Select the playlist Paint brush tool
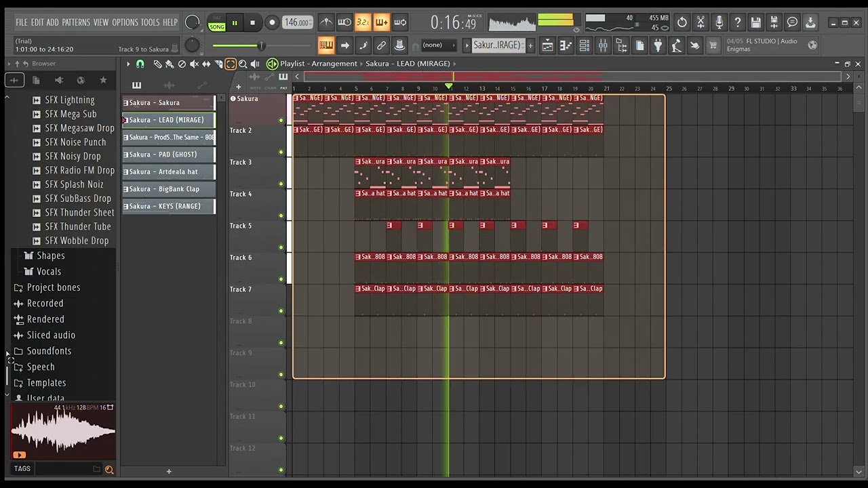Viewport: 868px width, 488px height. 170,64
